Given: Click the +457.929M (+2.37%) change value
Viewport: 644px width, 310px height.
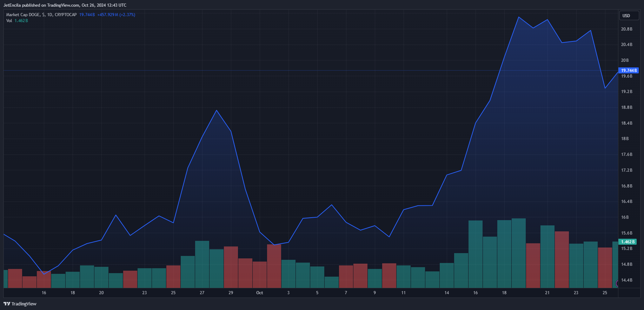Looking at the screenshot, I should coord(116,15).
